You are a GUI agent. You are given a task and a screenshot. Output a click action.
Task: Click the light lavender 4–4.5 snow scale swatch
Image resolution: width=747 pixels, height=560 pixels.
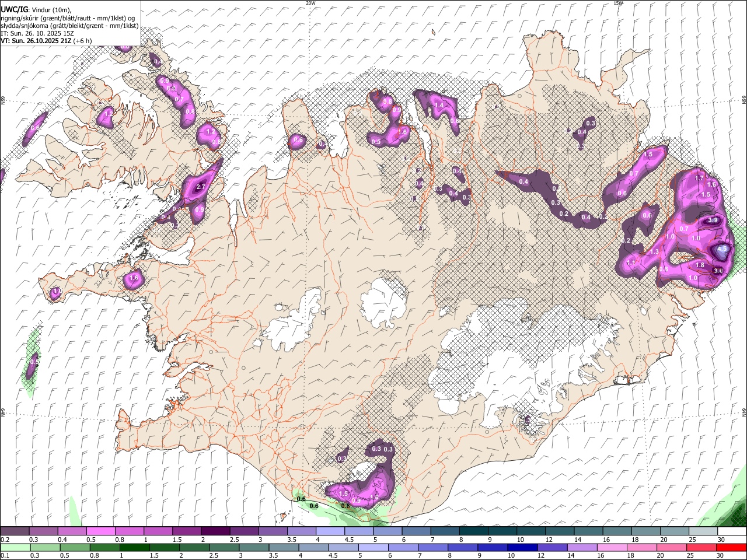coord(330,531)
